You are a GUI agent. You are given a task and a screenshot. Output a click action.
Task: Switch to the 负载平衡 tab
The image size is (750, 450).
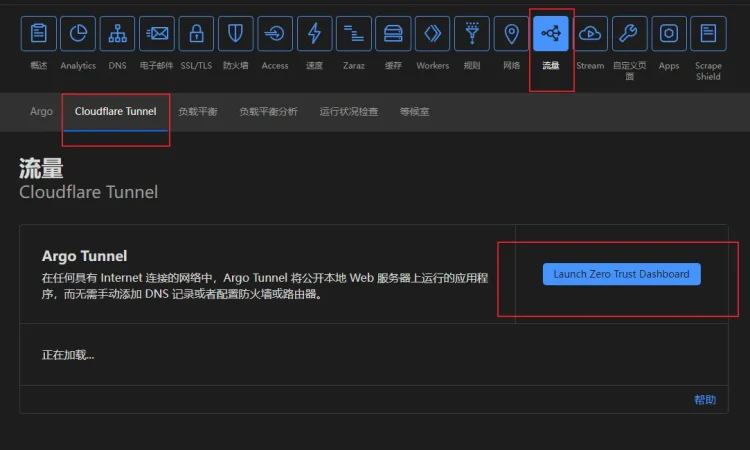[198, 111]
